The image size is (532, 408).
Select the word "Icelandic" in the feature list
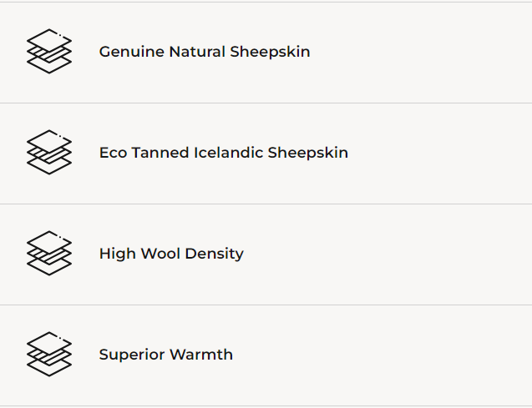(x=229, y=153)
